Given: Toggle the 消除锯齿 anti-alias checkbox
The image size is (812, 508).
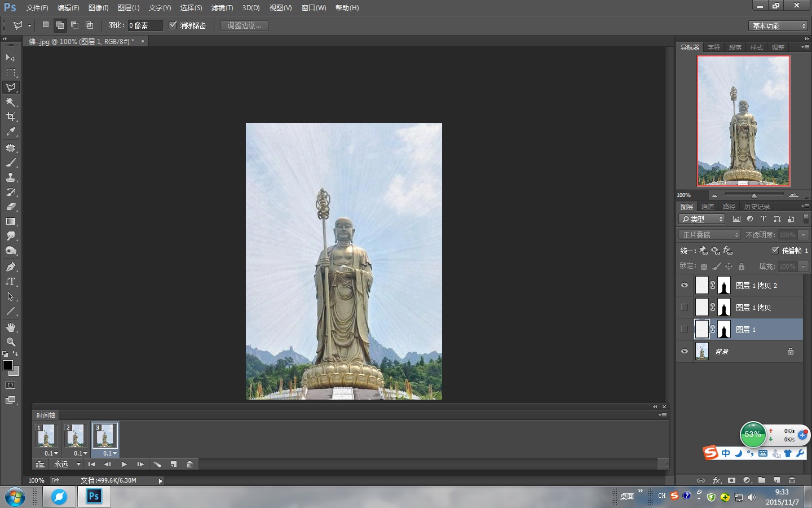Looking at the screenshot, I should click(173, 25).
